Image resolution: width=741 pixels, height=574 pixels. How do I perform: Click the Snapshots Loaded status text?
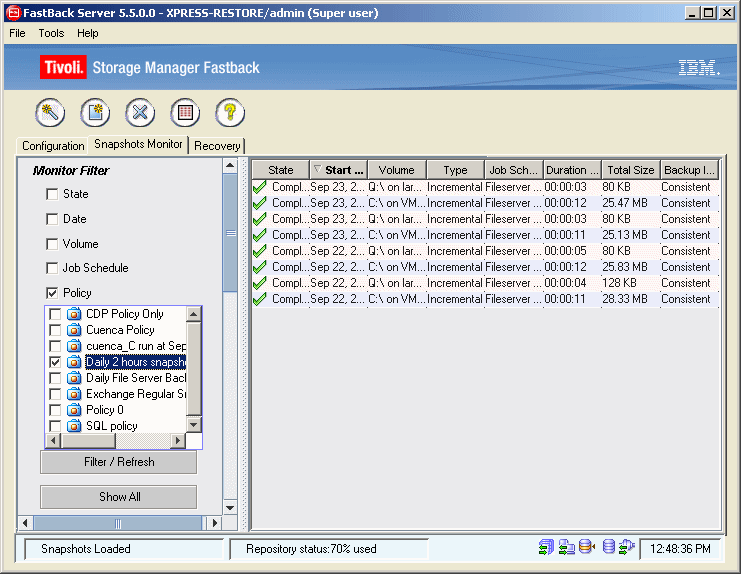[x=86, y=549]
